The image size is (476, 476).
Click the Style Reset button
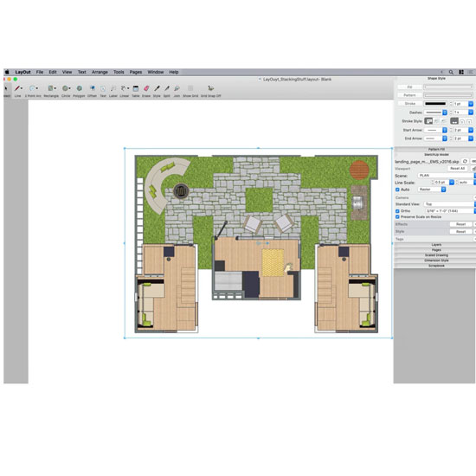460,232
